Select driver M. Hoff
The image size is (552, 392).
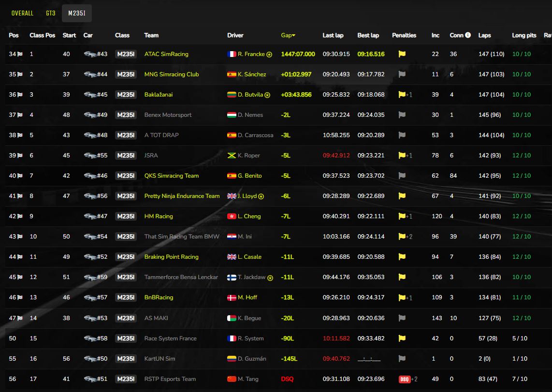247,297
